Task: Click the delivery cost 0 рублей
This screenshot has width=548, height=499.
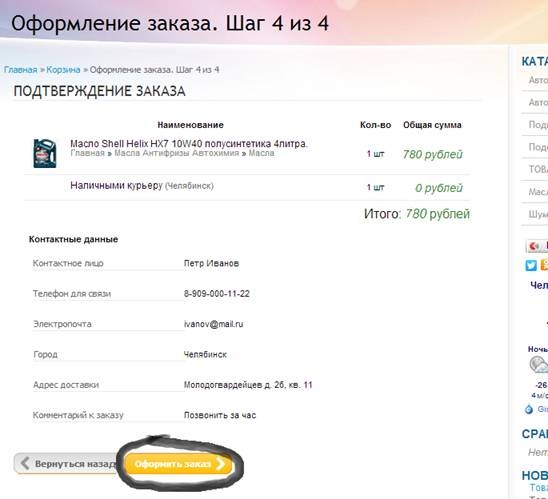Action: pos(439,188)
